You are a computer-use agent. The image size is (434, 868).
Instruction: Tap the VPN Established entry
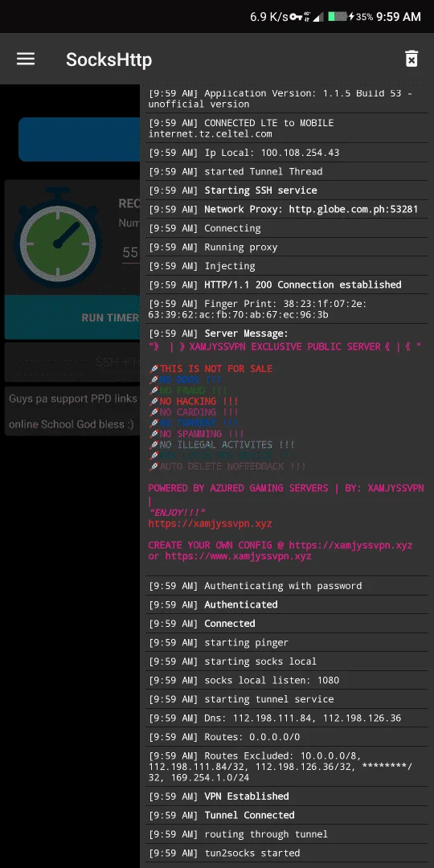[287, 796]
